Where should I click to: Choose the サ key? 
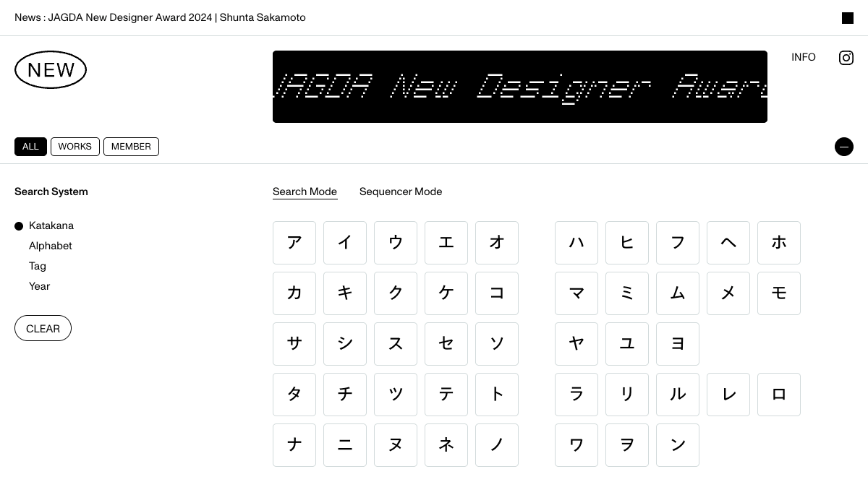pos(294,344)
